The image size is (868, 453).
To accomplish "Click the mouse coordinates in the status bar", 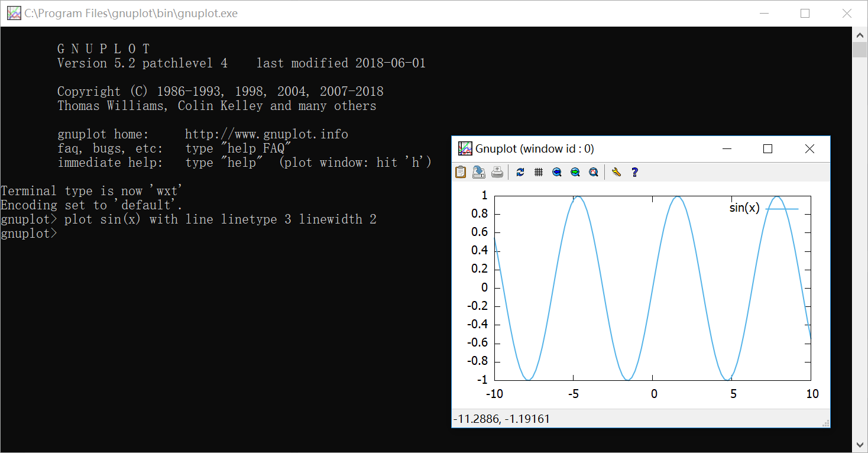I will tap(501, 419).
